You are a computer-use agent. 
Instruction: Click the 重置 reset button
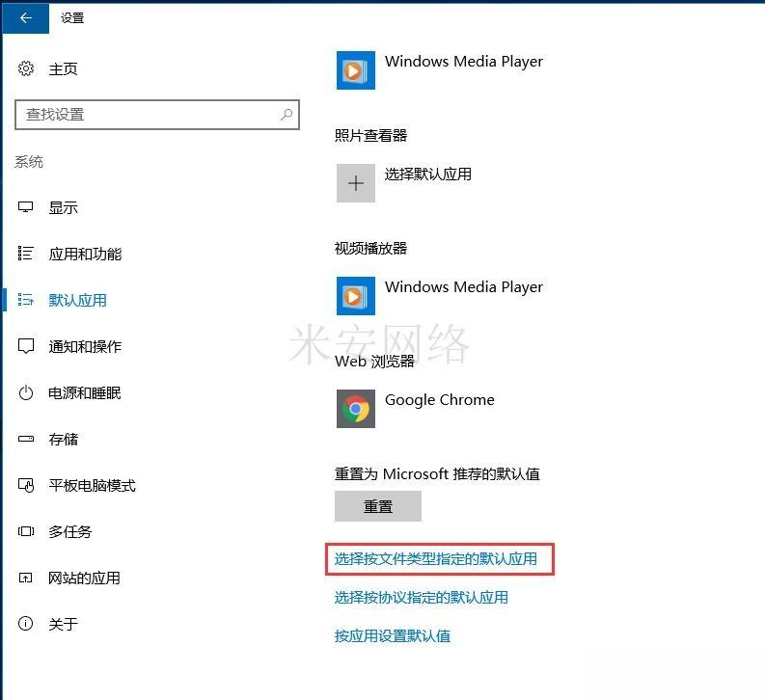pyautogui.click(x=377, y=506)
